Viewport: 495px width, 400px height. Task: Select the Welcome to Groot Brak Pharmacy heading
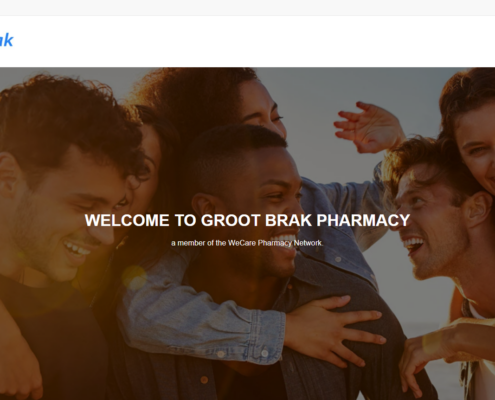[x=247, y=220]
